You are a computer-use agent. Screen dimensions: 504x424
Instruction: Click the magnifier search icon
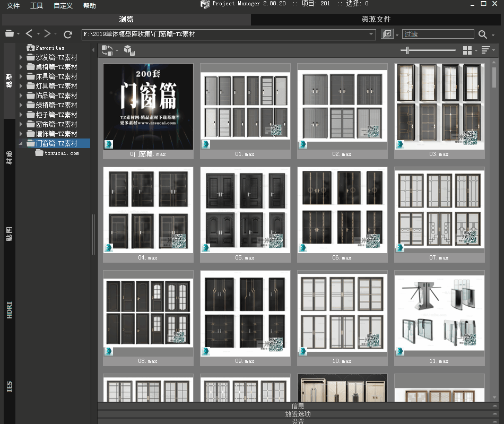point(482,34)
